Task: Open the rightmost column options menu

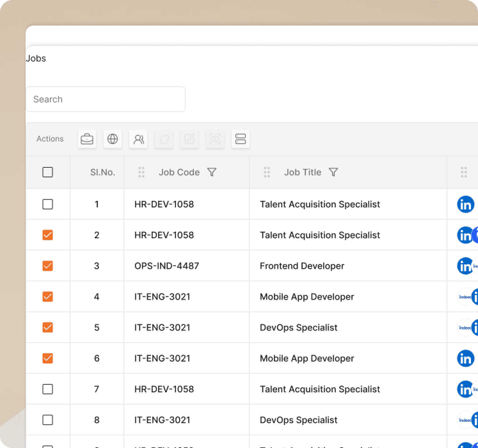Action: click(x=463, y=172)
